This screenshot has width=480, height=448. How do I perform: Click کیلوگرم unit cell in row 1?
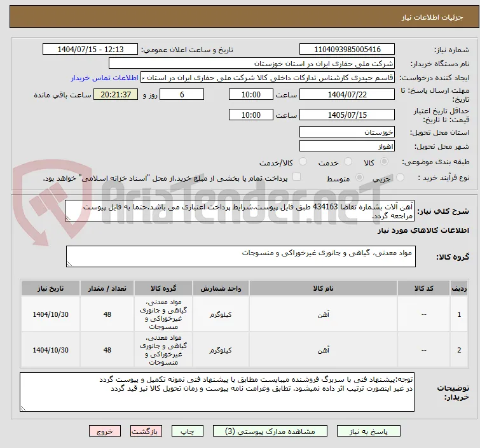pyautogui.click(x=221, y=314)
